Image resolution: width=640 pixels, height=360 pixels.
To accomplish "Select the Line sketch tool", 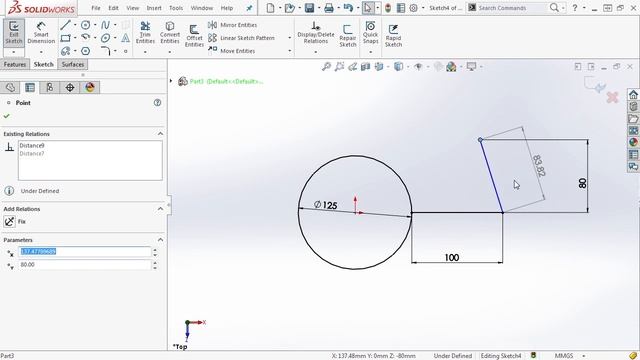I will (x=65, y=25).
